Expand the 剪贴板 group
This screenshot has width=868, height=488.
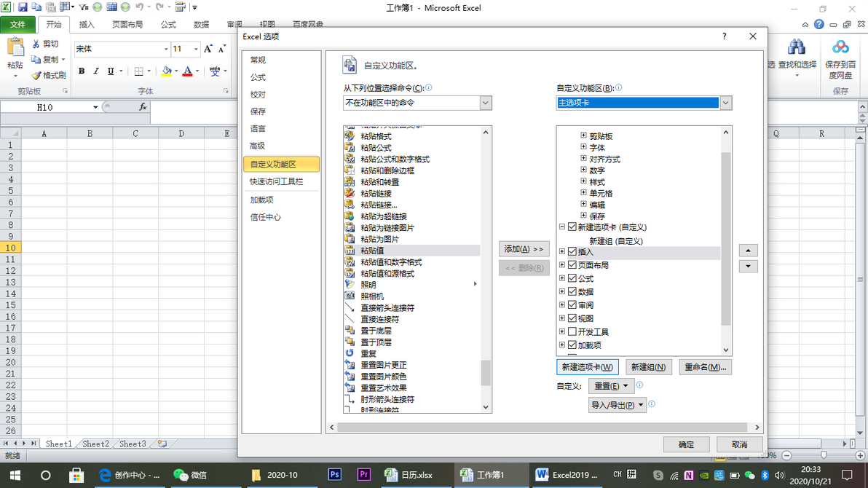pyautogui.click(x=583, y=135)
